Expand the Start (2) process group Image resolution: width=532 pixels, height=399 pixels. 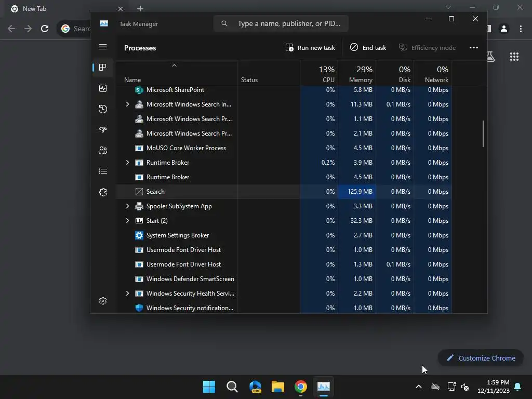127,220
